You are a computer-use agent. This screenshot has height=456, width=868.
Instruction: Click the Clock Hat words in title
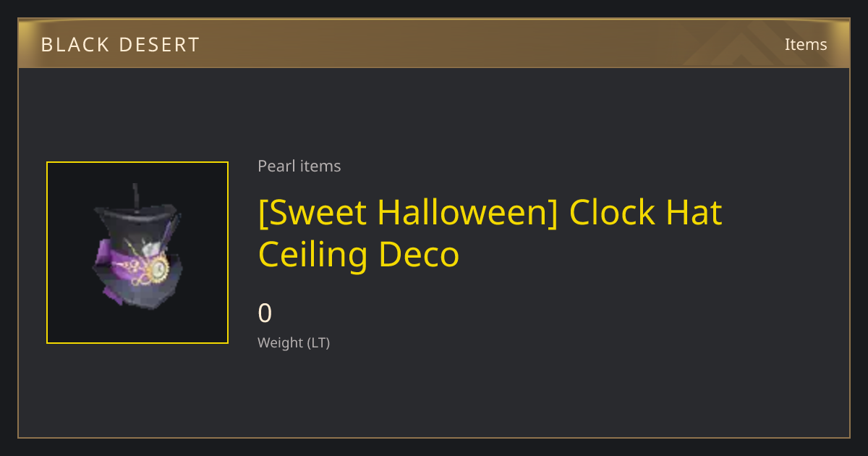pyautogui.click(x=646, y=212)
